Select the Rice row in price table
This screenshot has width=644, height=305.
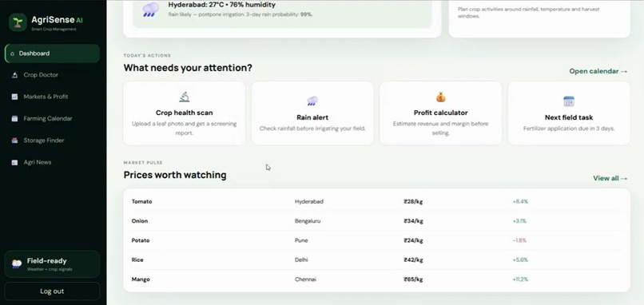pos(376,259)
